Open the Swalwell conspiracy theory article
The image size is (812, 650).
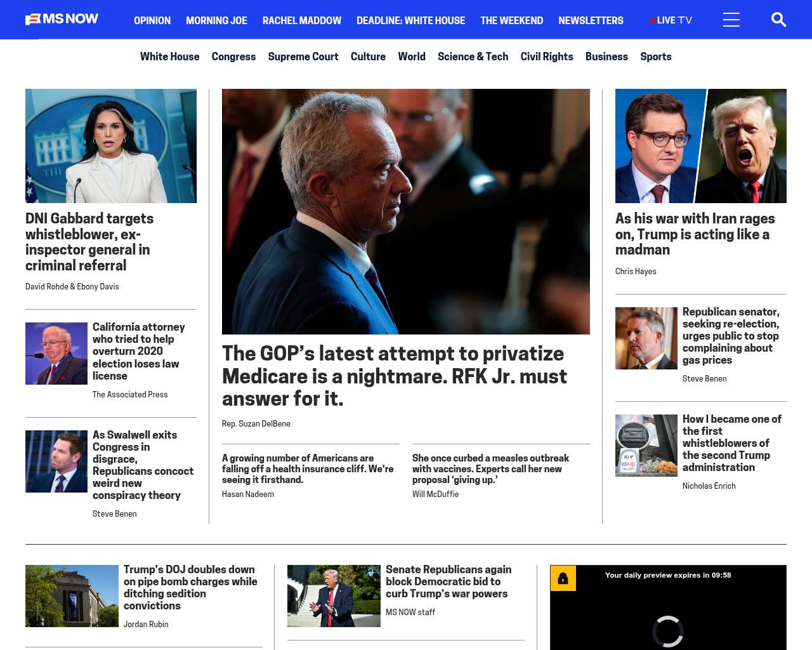click(143, 465)
